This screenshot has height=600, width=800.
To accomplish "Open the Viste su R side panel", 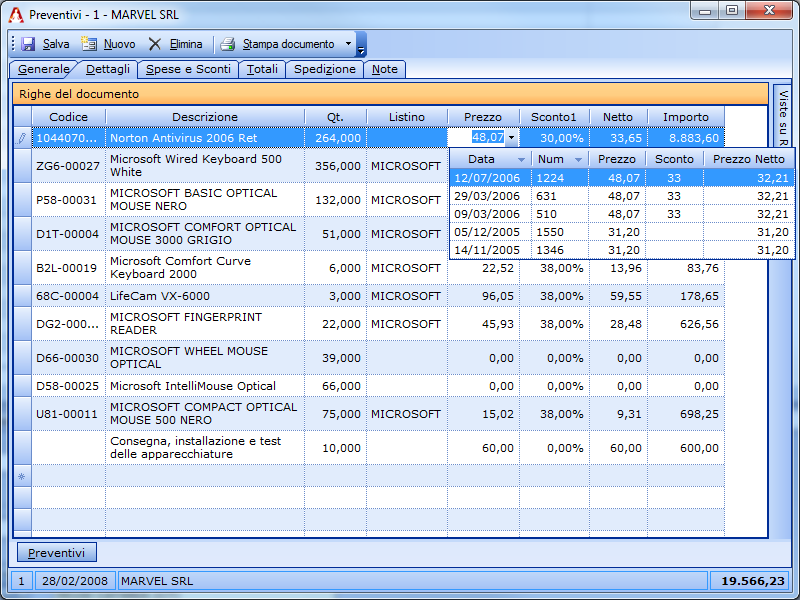I will [783, 116].
